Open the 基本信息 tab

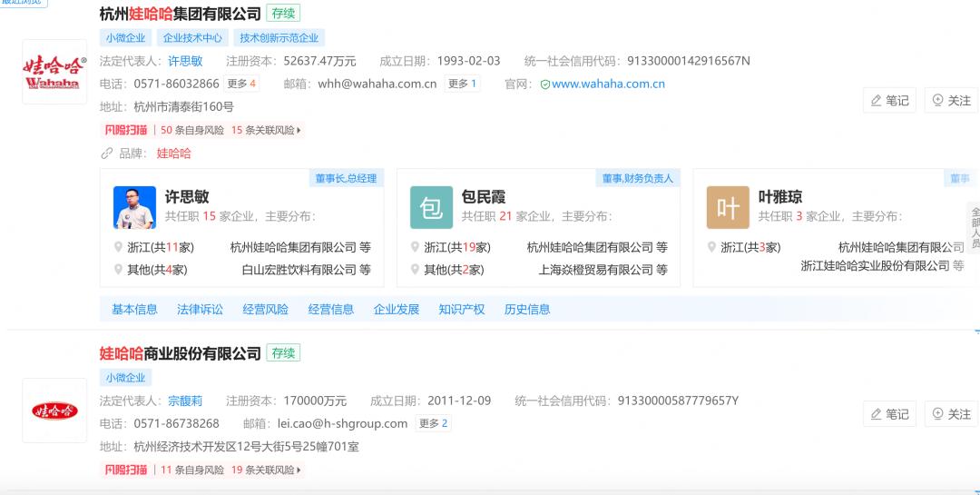(x=134, y=309)
